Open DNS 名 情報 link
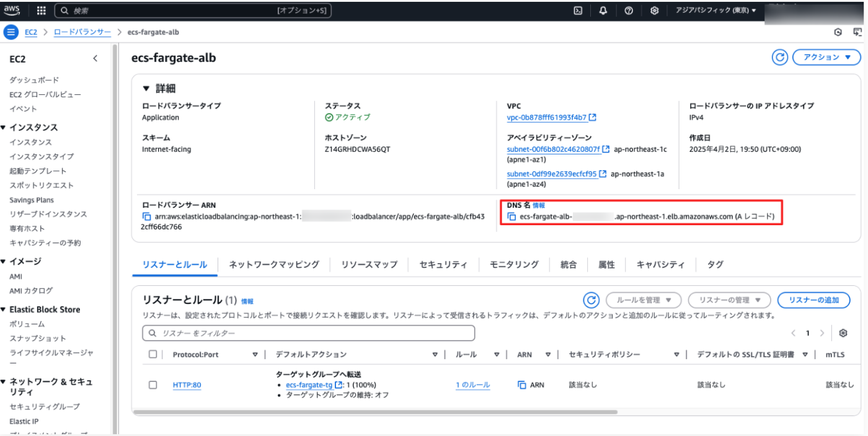Viewport: 868px width, 436px height. click(539, 205)
